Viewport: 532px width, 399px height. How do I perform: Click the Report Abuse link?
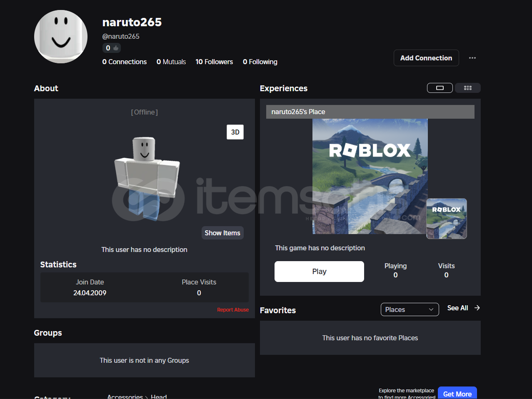click(x=233, y=310)
